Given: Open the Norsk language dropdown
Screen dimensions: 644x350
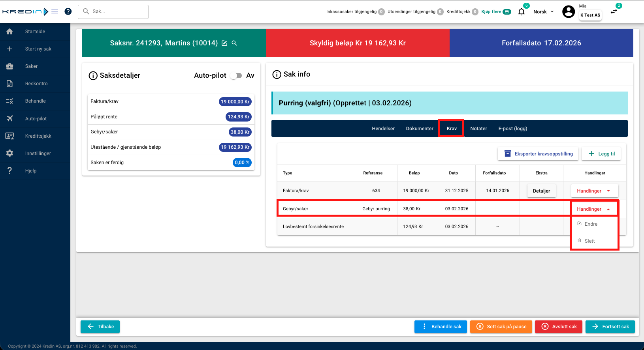Looking at the screenshot, I should [x=543, y=12].
